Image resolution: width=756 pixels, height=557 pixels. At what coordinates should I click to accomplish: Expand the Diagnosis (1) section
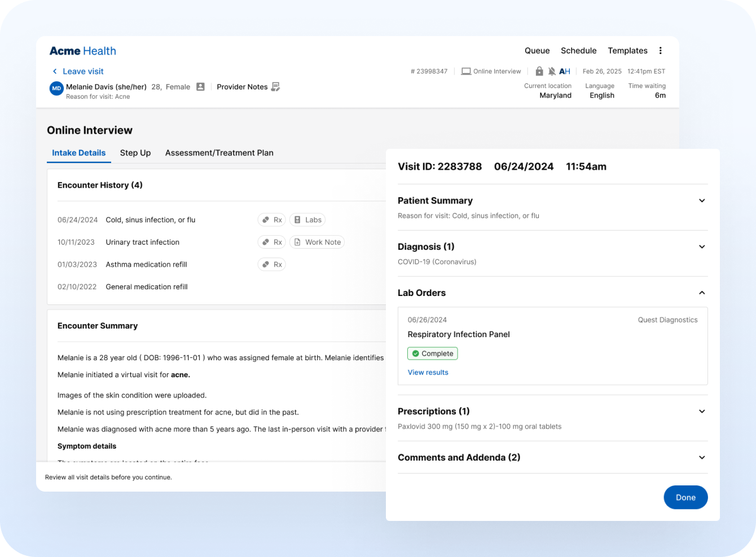702,247
